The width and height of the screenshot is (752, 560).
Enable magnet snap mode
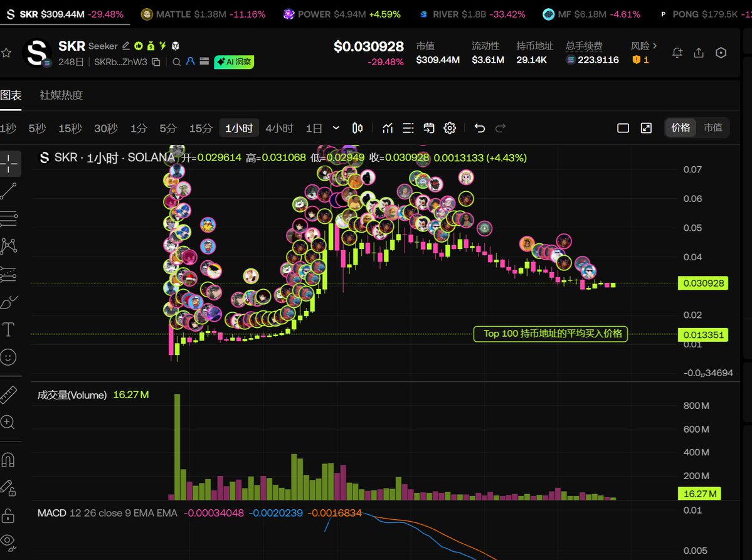coord(9,460)
